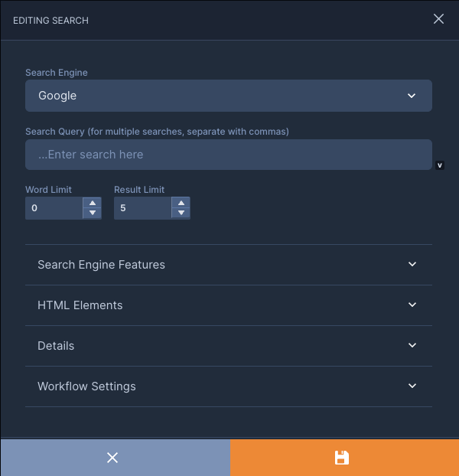The height and width of the screenshot is (476, 459).
Task: Expand the Details section
Action: pos(229,346)
